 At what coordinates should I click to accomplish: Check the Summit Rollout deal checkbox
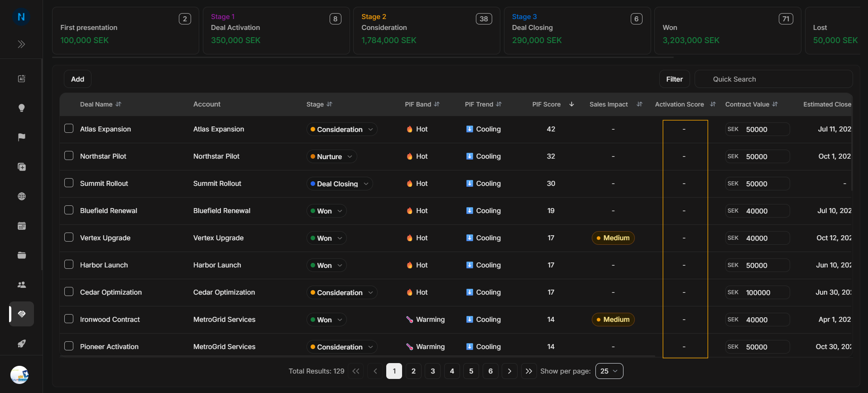(69, 183)
